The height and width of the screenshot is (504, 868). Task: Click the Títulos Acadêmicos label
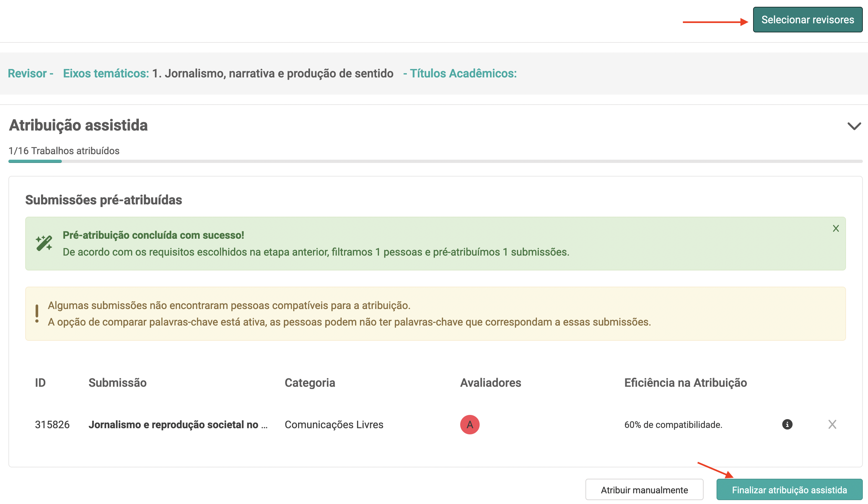point(463,74)
